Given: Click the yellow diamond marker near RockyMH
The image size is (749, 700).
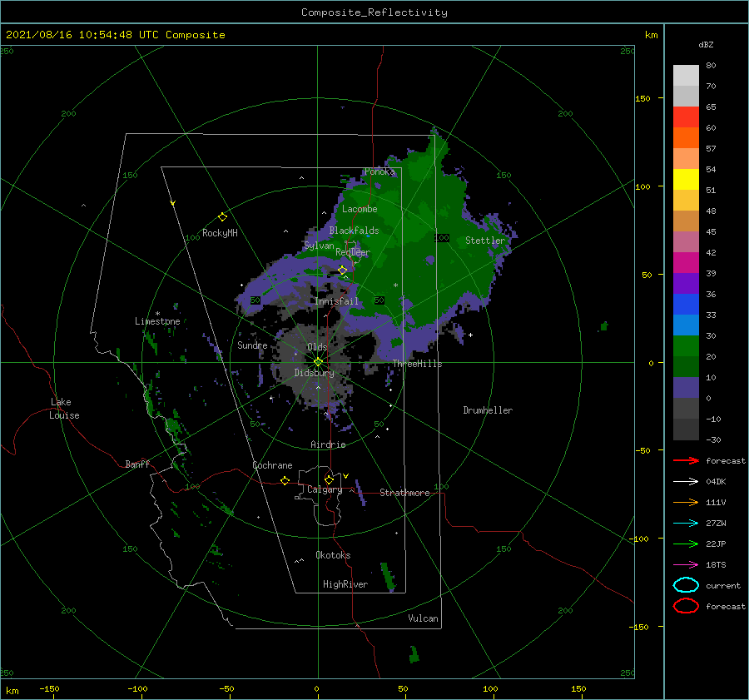Looking at the screenshot, I should (x=222, y=217).
